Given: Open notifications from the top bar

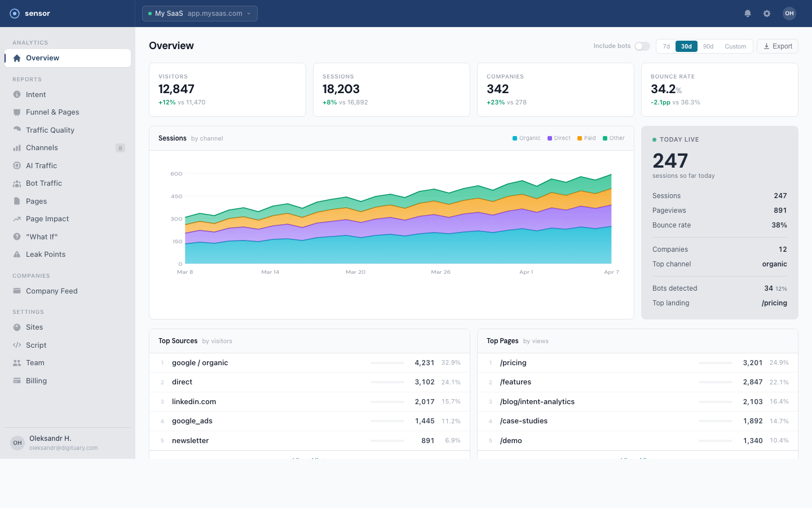Looking at the screenshot, I should click(748, 13).
